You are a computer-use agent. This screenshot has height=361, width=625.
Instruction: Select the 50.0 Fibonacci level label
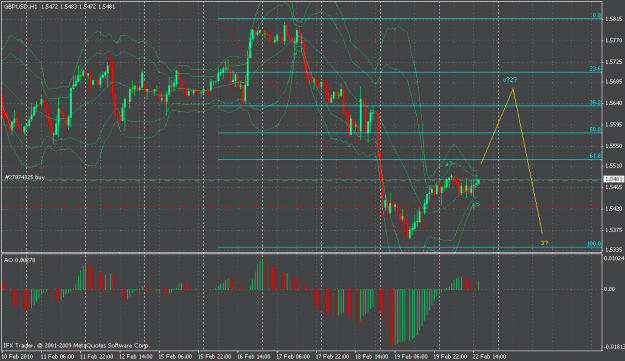point(595,129)
